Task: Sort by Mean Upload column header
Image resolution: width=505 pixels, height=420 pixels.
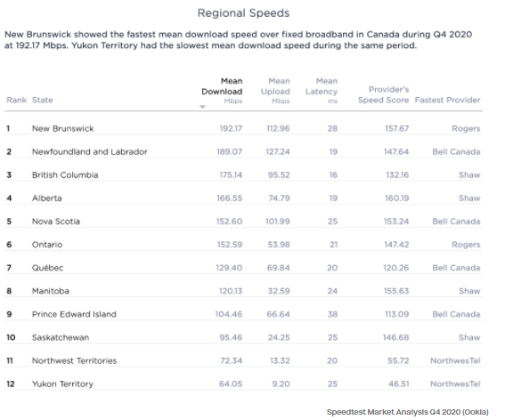Action: point(275,92)
